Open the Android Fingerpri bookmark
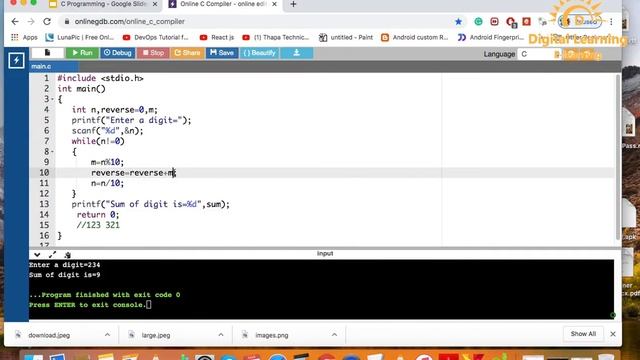Image resolution: width=640 pixels, height=360 pixels. click(491, 38)
